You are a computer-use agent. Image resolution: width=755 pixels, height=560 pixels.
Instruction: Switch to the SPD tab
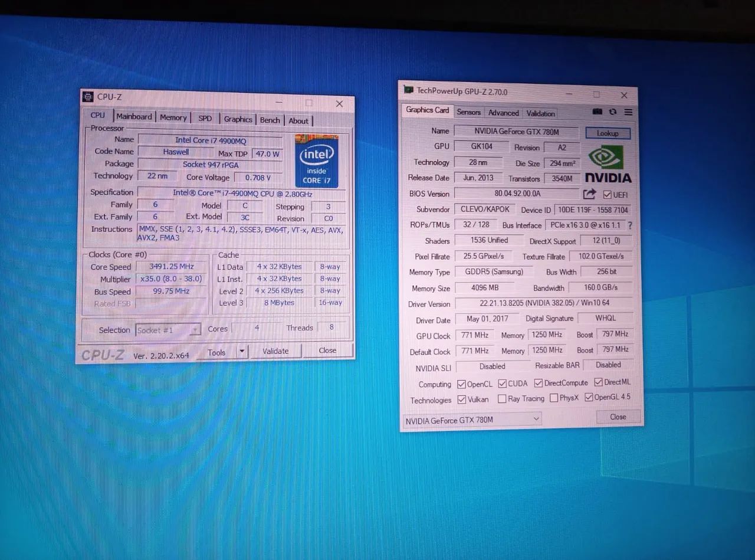click(x=205, y=119)
